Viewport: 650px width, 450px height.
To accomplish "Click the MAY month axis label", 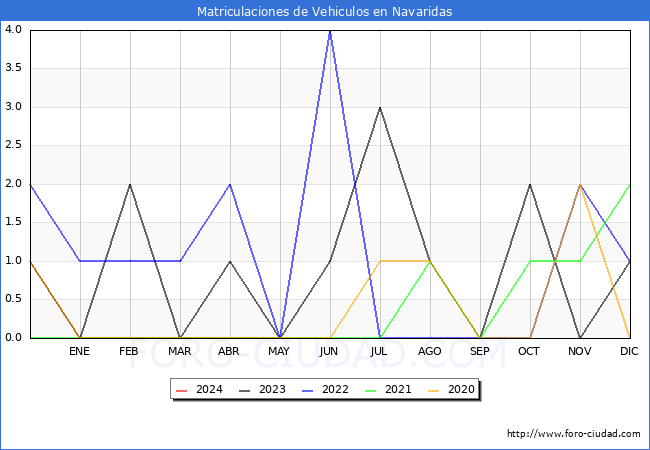I will 279,351.
